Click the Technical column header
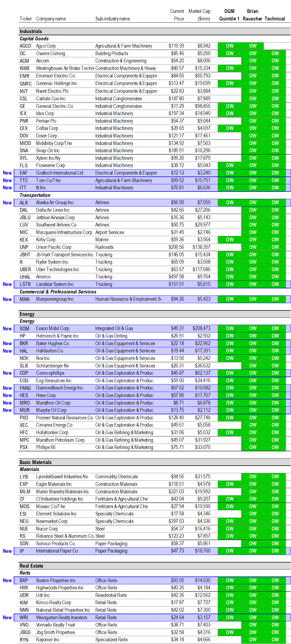 pos(275,19)
